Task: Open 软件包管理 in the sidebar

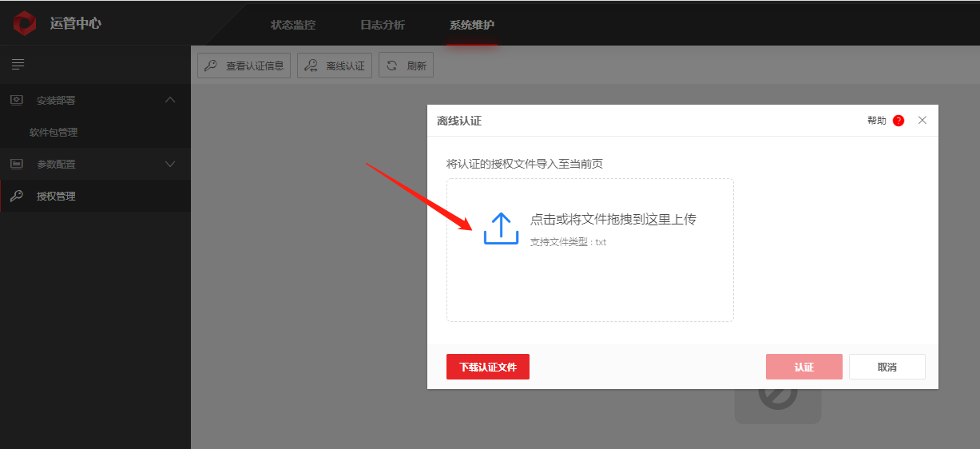Action: tap(54, 133)
